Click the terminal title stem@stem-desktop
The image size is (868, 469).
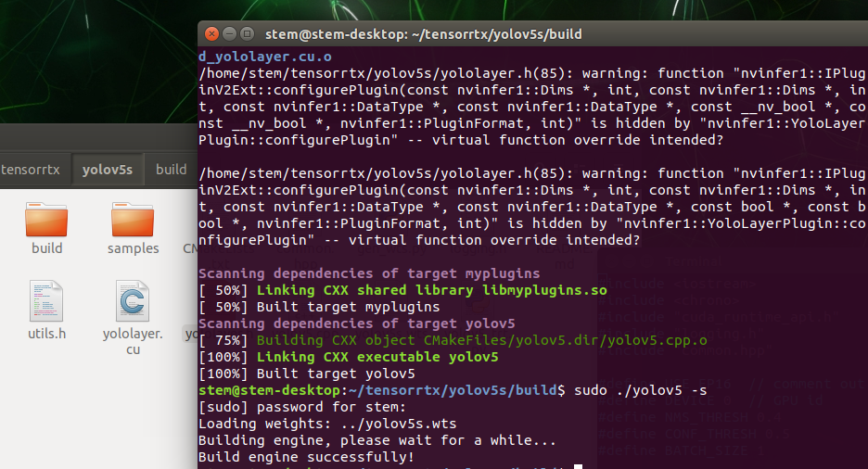coord(424,34)
